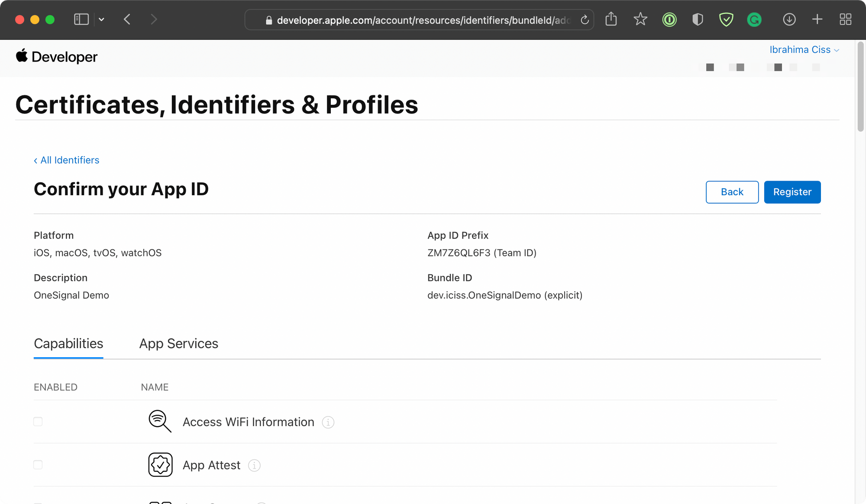Image resolution: width=866 pixels, height=504 pixels.
Task: Click the Back button
Action: click(732, 192)
